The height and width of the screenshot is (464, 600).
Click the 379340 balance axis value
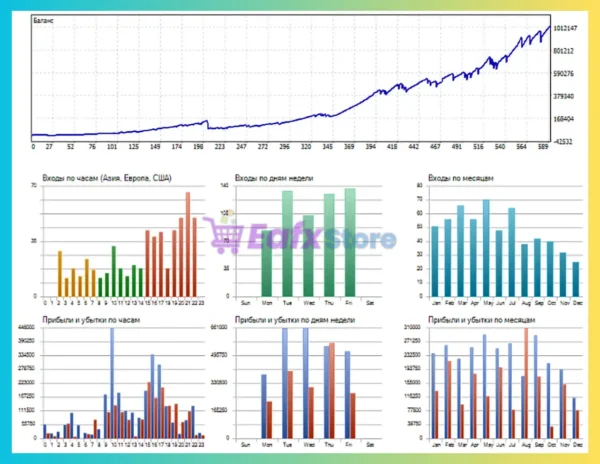tap(564, 96)
